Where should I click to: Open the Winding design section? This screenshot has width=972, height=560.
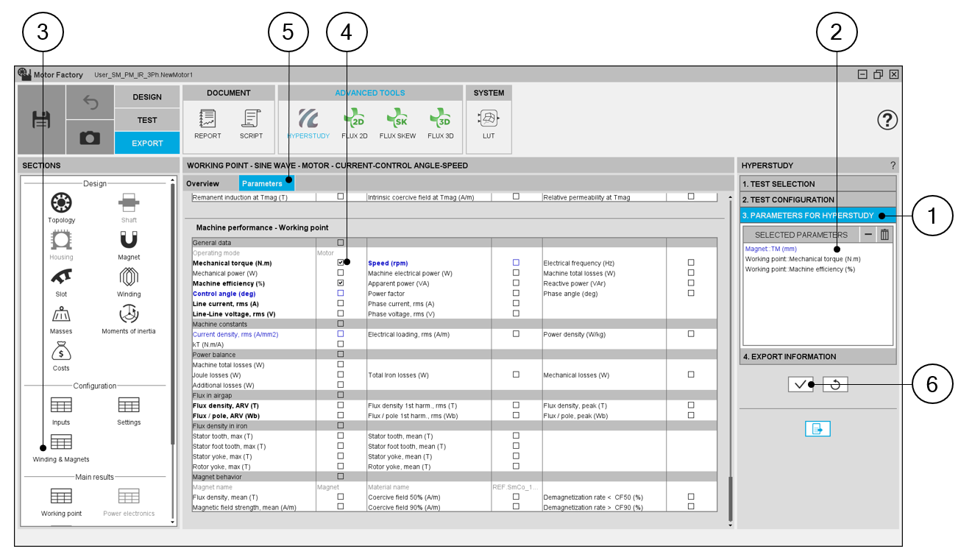point(129,281)
